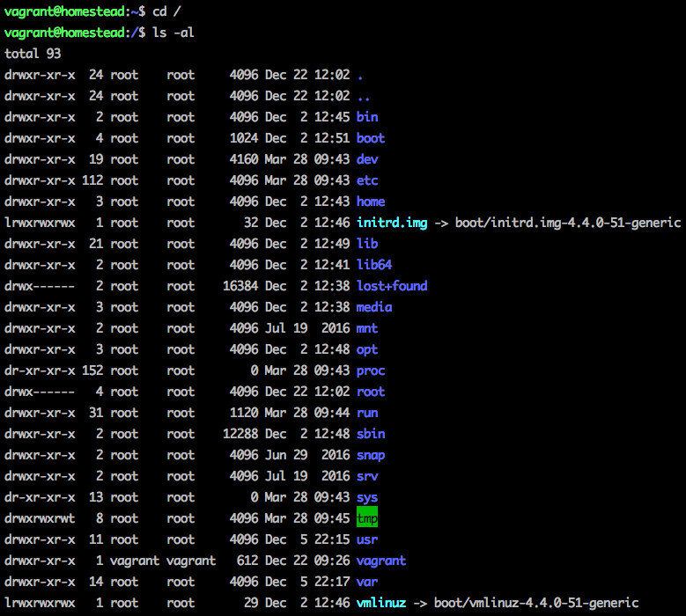
Task: Click the 'drwxrwxrwt' permissions of tmp
Action: click(40, 518)
